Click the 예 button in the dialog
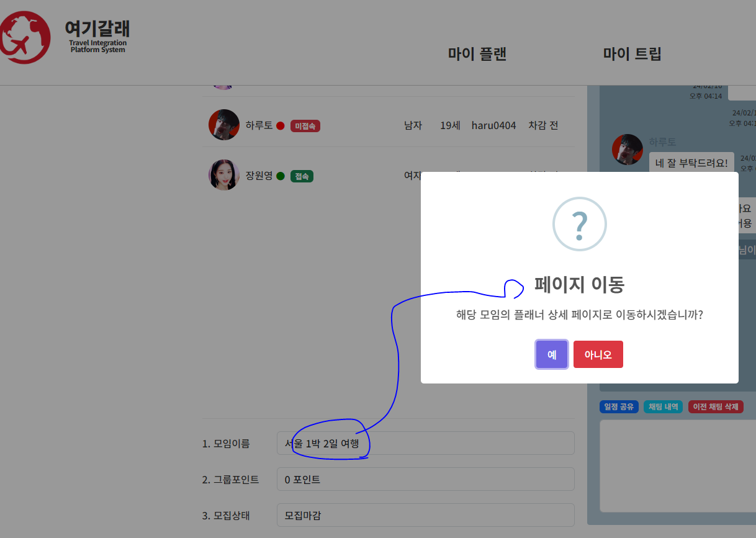This screenshot has height=538, width=756. point(552,354)
